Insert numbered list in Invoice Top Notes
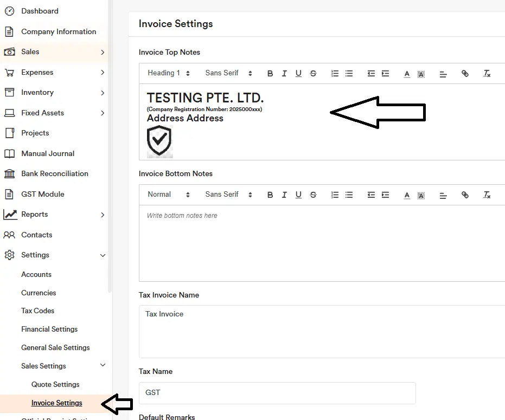The image size is (505, 420). pos(335,74)
